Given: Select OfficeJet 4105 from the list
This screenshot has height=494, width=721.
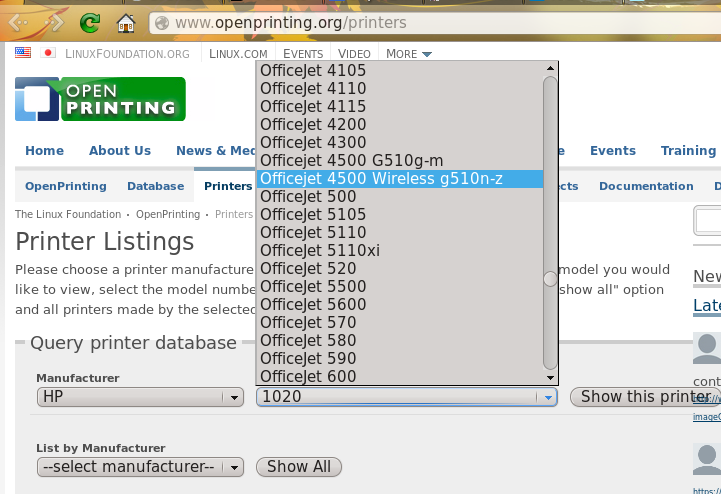Looking at the screenshot, I should tap(400, 70).
